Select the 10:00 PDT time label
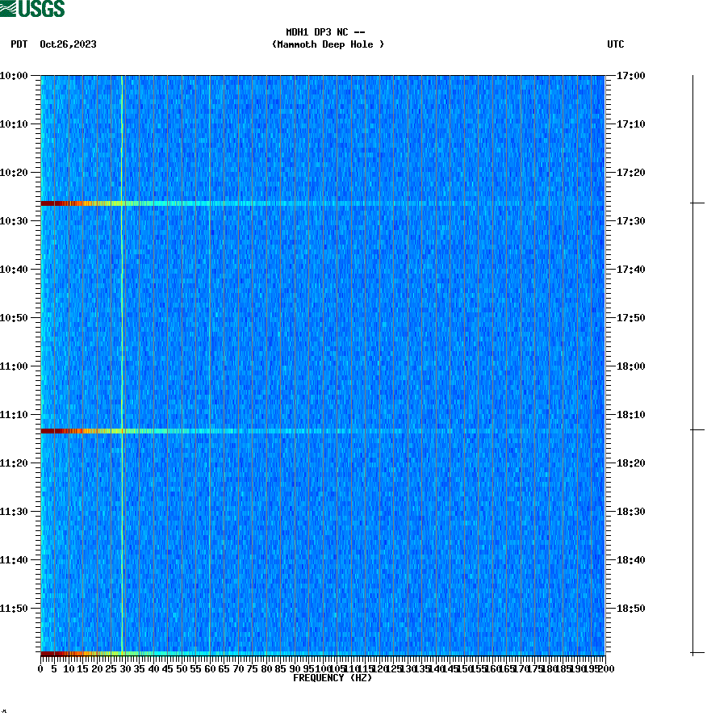This screenshot has height=720, width=728. 15,77
